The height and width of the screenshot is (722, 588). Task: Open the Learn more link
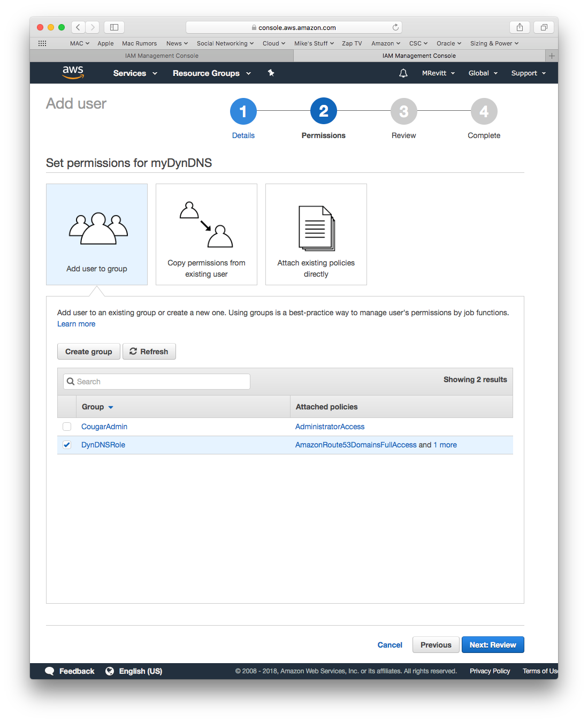tap(77, 324)
